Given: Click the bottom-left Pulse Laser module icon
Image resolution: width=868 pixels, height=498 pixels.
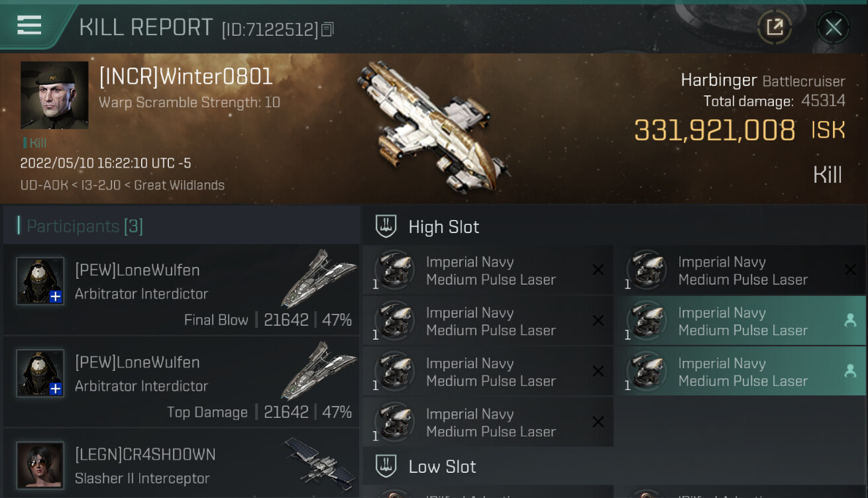Looking at the screenshot, I should tap(395, 423).
